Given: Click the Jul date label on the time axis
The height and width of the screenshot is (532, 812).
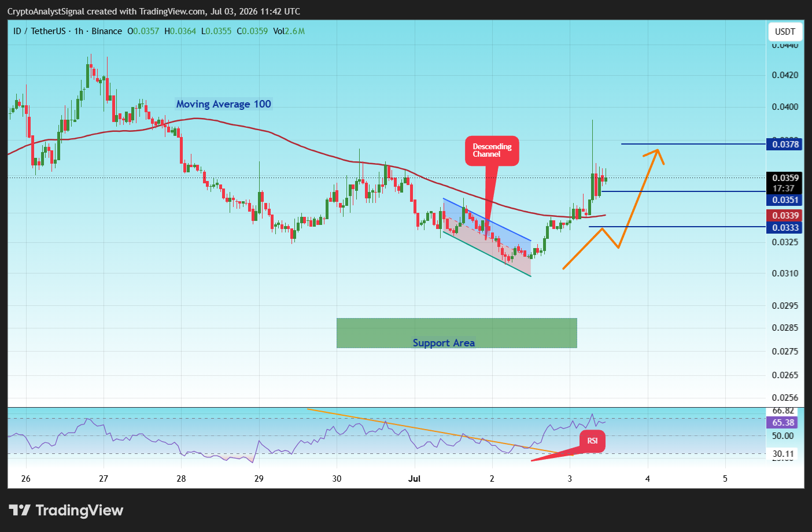Looking at the screenshot, I should (x=414, y=479).
